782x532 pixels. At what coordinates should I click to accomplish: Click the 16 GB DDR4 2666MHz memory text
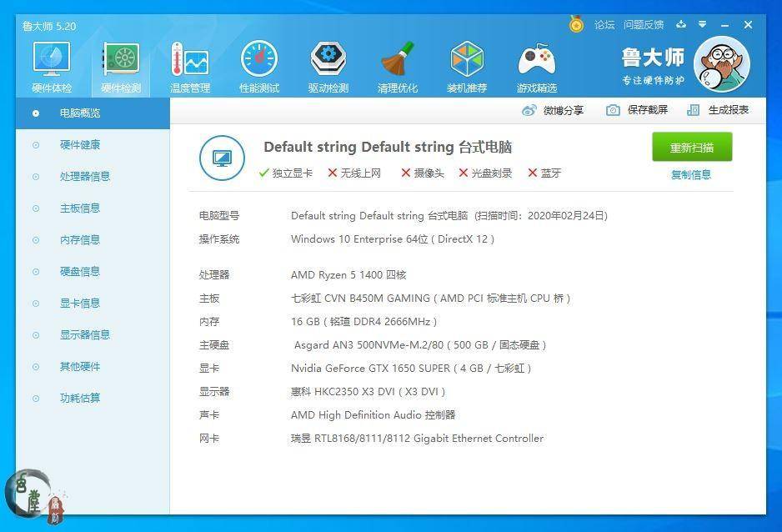coord(364,322)
